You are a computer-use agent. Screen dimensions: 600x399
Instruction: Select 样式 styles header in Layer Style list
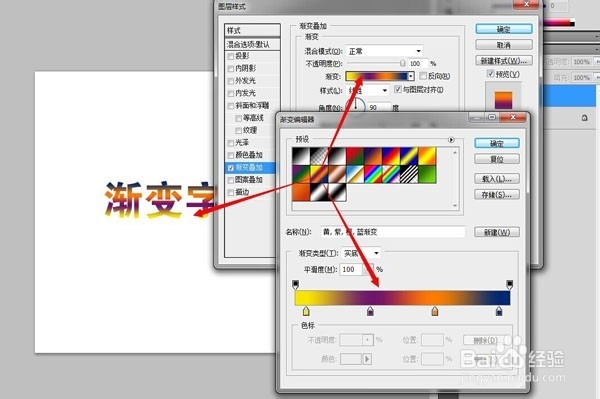click(252, 30)
